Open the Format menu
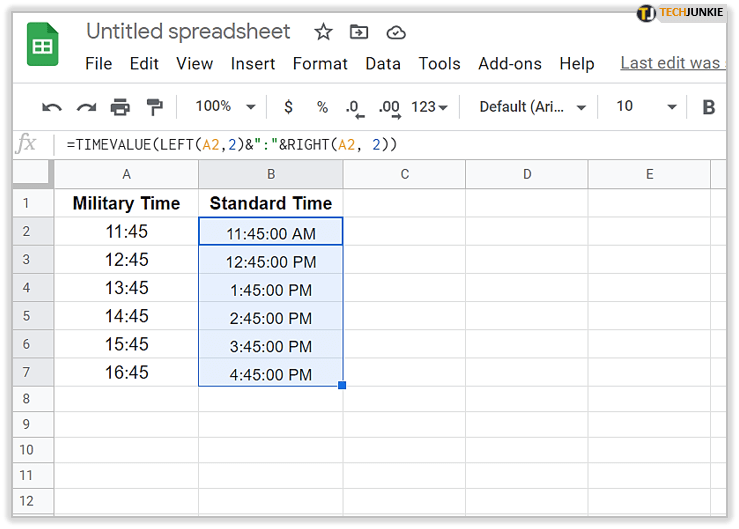This screenshot has height=529, width=739. click(320, 63)
